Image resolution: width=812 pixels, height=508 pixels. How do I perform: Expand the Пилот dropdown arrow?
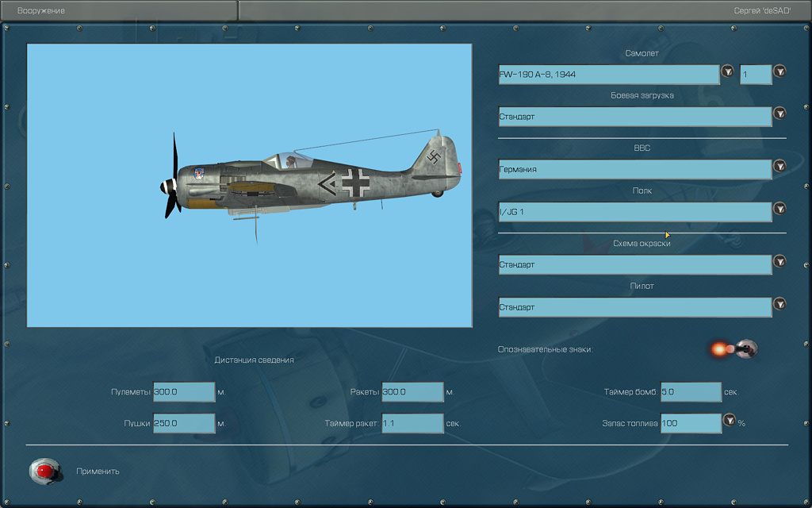[x=779, y=304]
